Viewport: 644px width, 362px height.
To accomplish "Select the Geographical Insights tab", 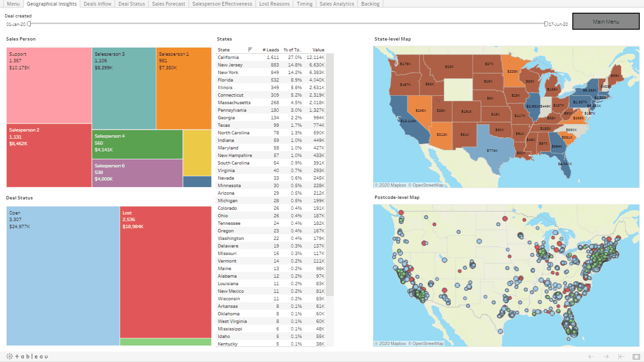I will 52,4.
